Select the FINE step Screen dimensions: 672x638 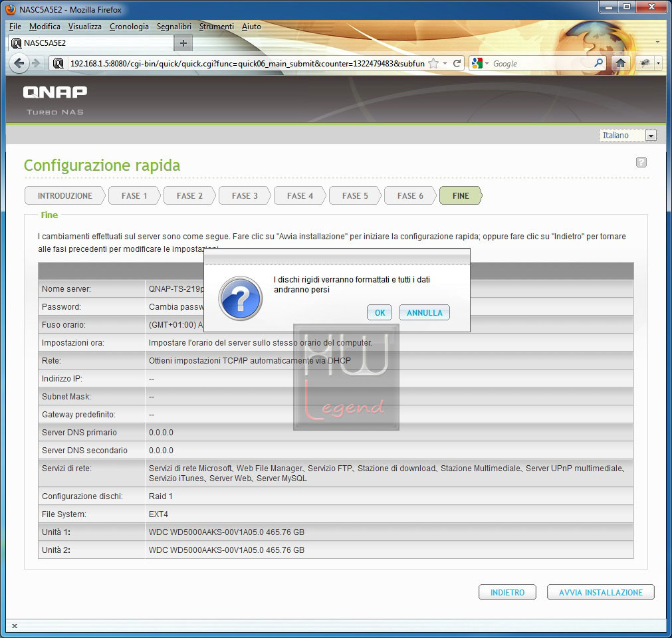[461, 196]
